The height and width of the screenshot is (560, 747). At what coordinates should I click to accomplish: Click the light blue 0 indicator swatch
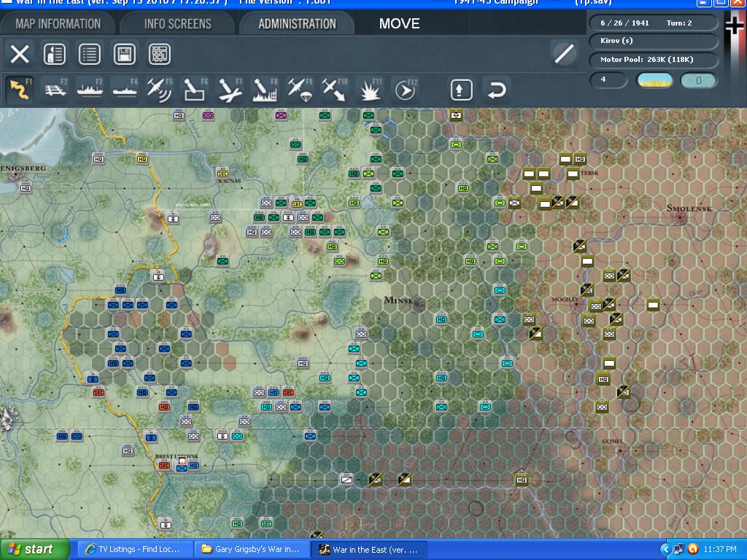pyautogui.click(x=698, y=80)
